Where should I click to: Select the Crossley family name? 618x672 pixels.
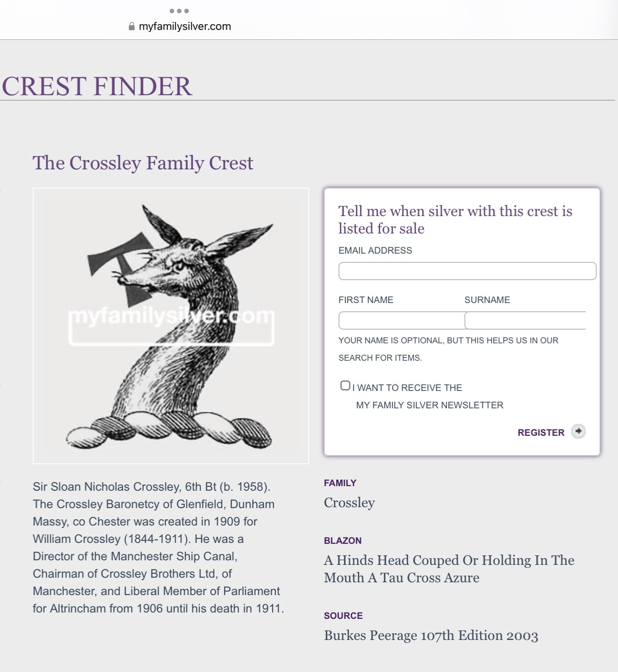[349, 503]
